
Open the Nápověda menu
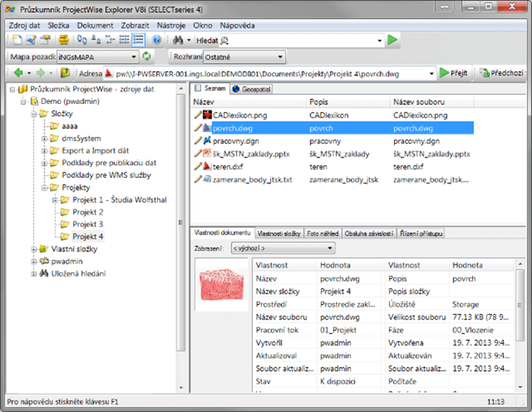237,26
